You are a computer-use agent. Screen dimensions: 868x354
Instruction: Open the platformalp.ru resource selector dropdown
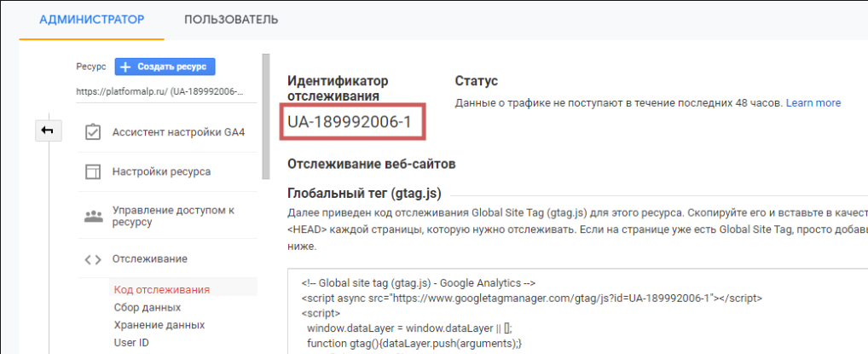[x=160, y=91]
